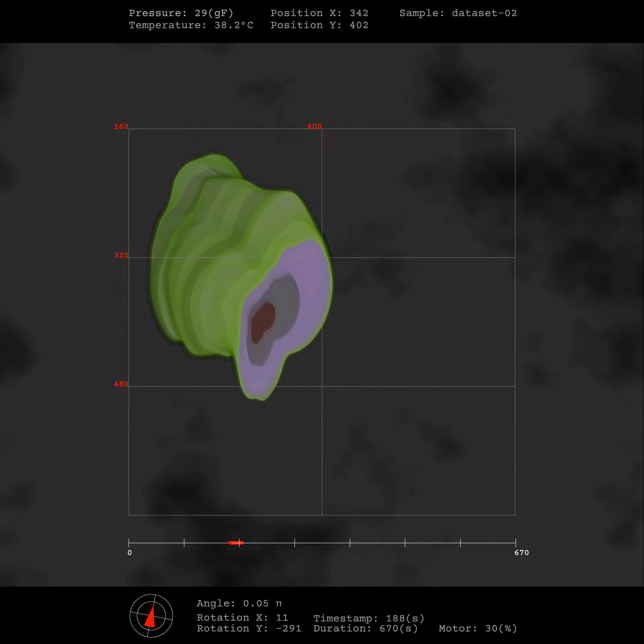Image resolution: width=644 pixels, height=644 pixels.
Task: Click the Angle: 0.05 π readout
Action: click(239, 603)
